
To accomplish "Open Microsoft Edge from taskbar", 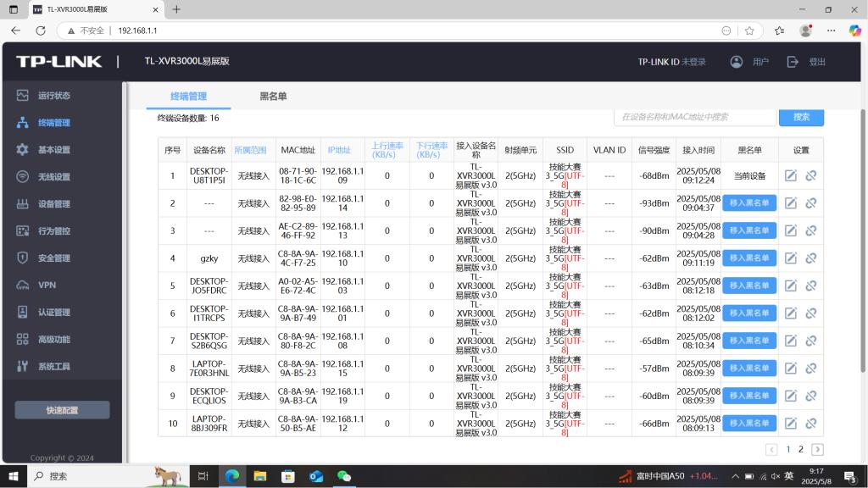I will coord(232,476).
